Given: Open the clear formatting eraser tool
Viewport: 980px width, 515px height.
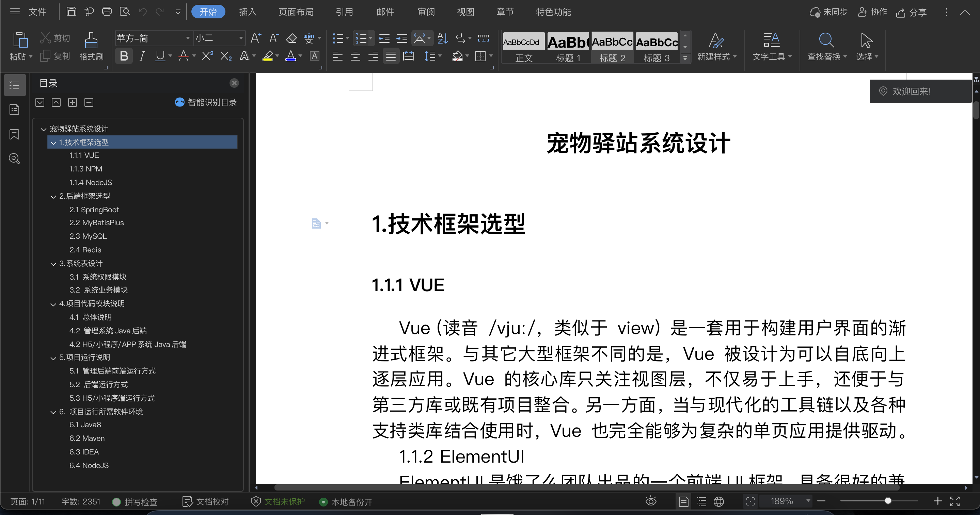Looking at the screenshot, I should point(291,38).
